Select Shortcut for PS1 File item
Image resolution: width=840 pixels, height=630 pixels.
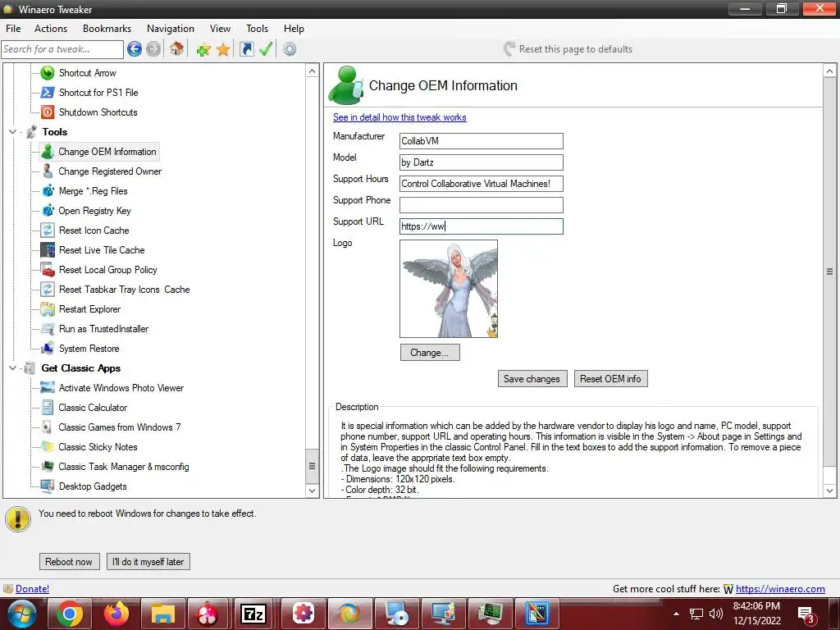pyautogui.click(x=98, y=93)
